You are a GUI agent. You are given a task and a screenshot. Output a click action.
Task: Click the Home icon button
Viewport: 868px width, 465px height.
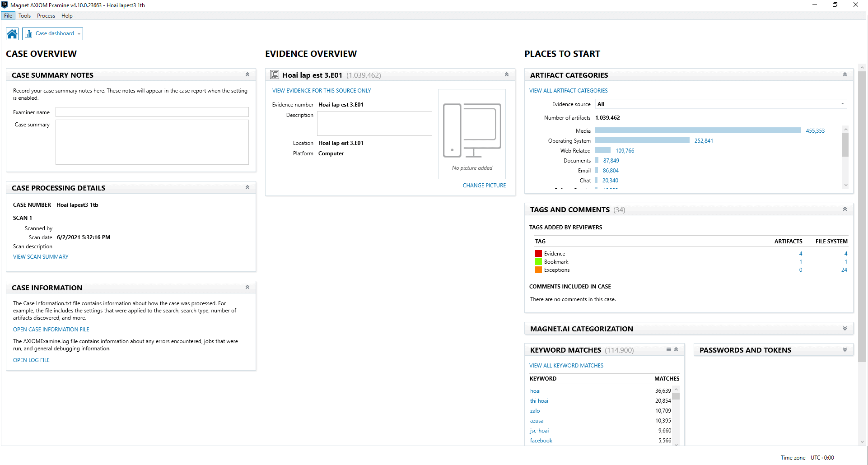tap(12, 34)
